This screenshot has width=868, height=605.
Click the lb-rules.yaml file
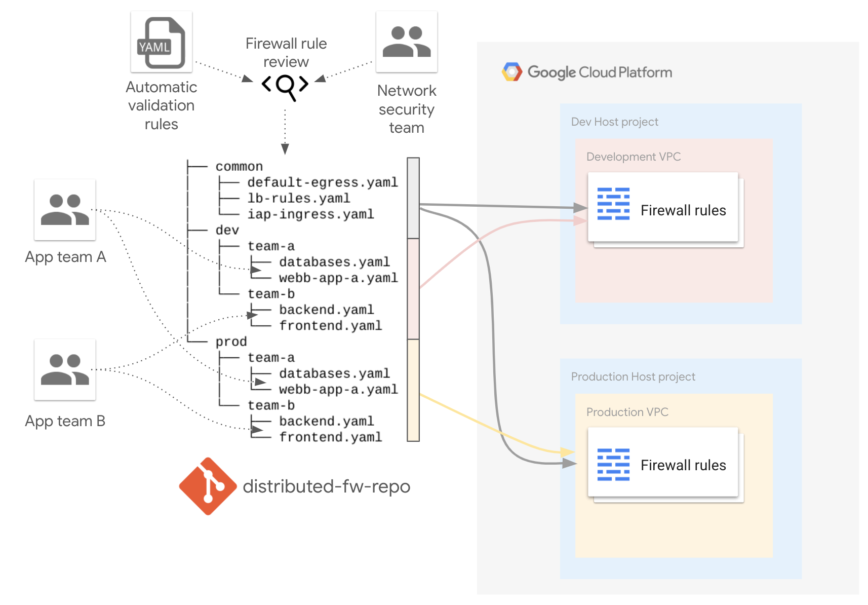click(x=299, y=198)
